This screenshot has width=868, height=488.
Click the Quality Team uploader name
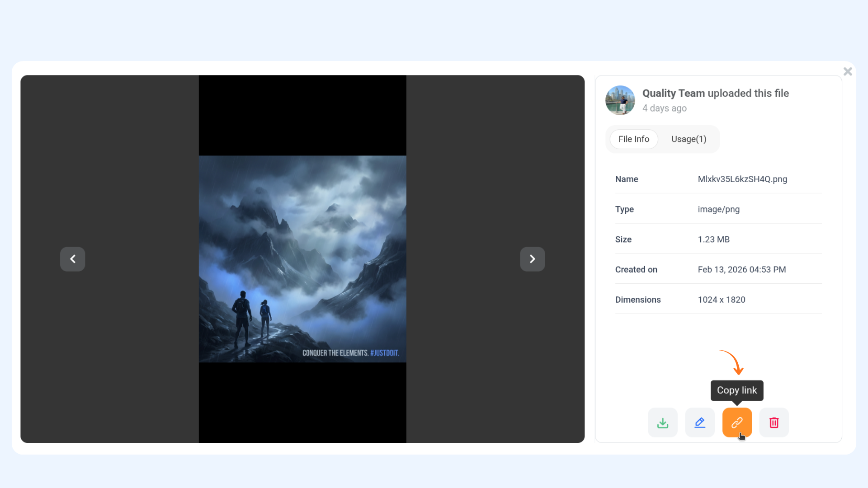point(673,93)
